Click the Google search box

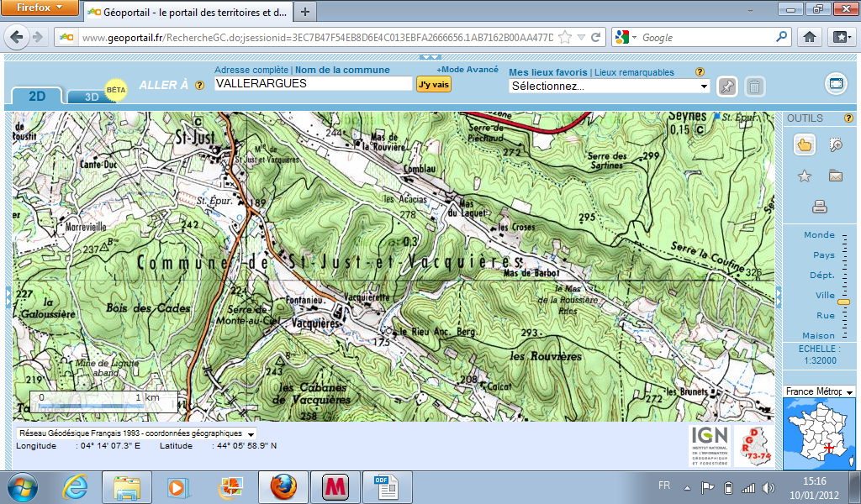707,37
